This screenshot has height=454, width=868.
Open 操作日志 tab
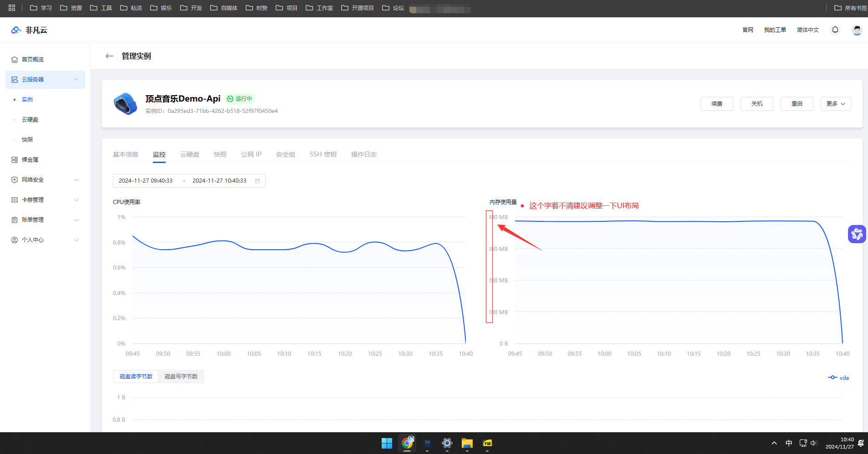point(364,154)
